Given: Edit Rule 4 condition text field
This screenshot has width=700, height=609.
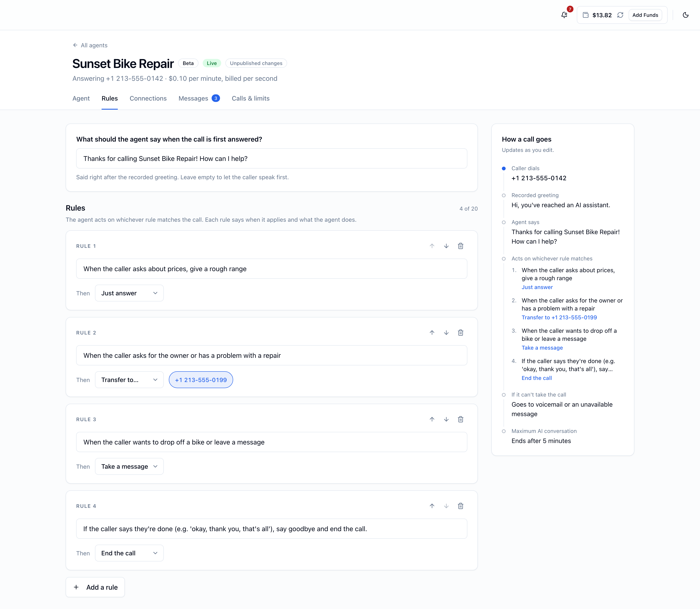Looking at the screenshot, I should click(x=272, y=529).
